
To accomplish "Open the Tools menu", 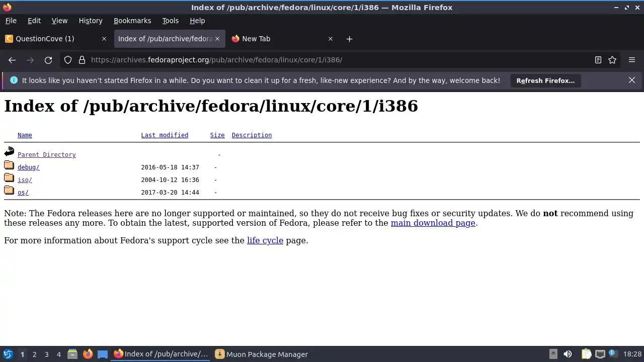I will tap(170, 21).
